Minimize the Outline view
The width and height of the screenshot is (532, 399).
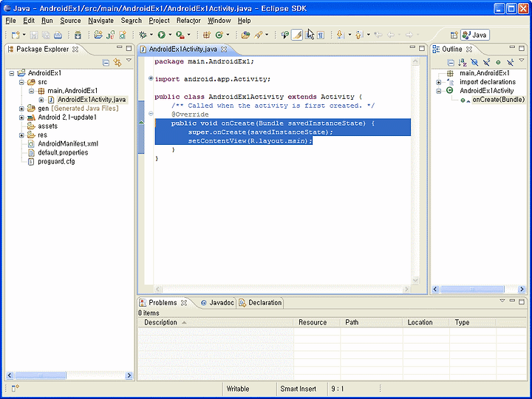pyautogui.click(x=512, y=48)
